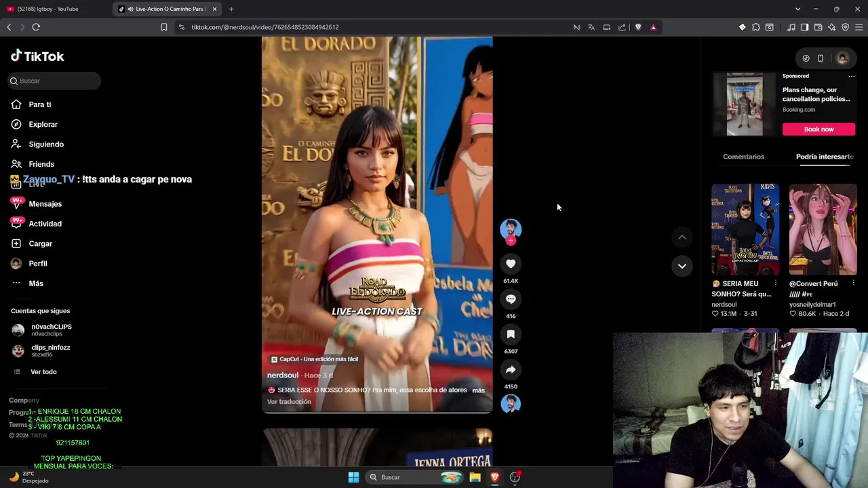Go to previous video arrow

[x=682, y=237]
